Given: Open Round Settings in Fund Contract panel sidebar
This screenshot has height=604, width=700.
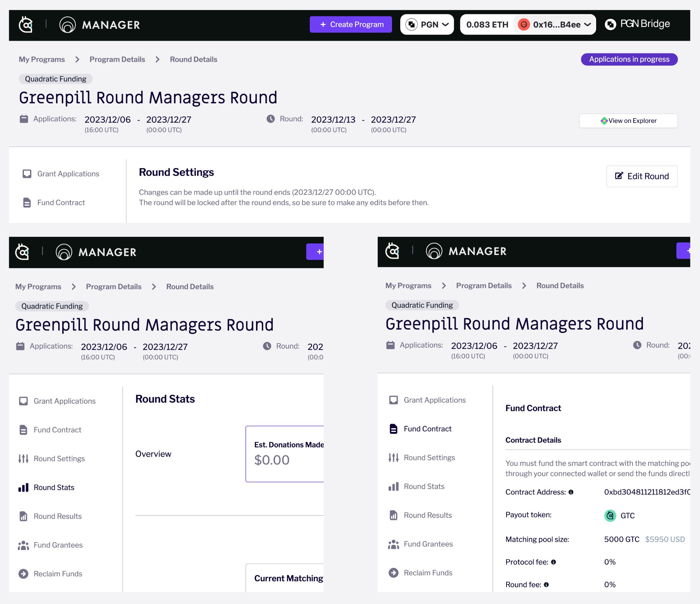Looking at the screenshot, I should click(x=421, y=458).
